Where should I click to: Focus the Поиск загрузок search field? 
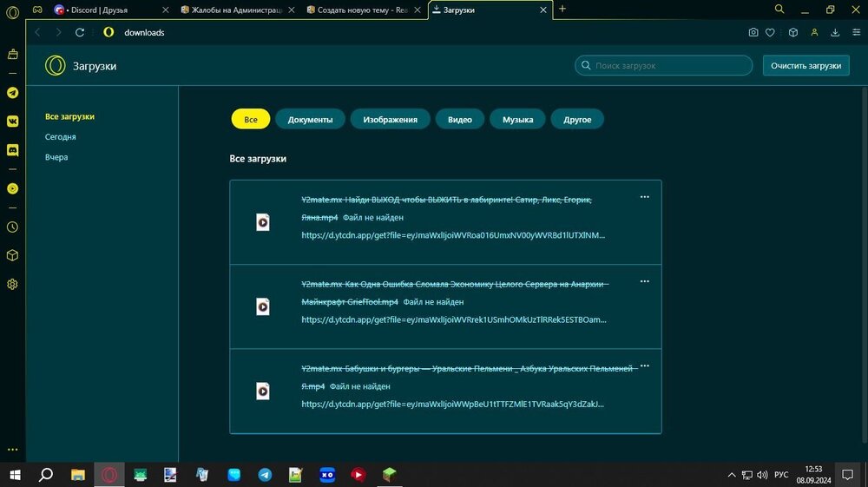[664, 65]
